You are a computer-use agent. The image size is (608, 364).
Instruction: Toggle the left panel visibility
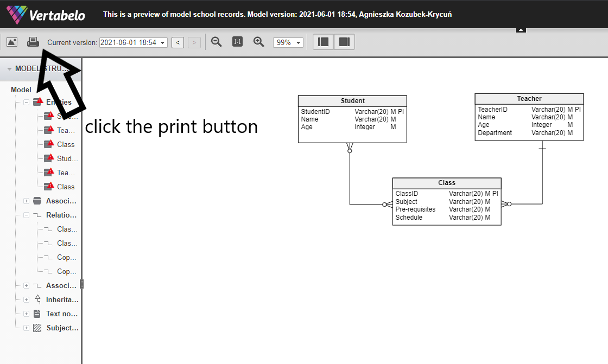pyautogui.click(x=324, y=42)
